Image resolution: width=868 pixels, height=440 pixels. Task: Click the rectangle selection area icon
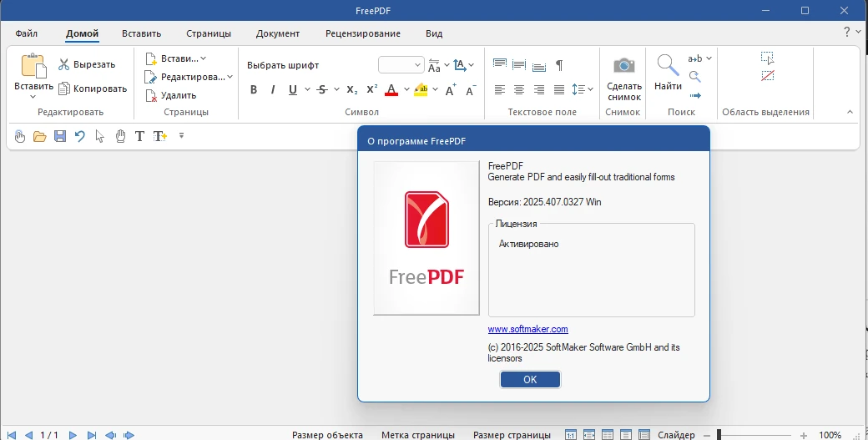point(767,58)
